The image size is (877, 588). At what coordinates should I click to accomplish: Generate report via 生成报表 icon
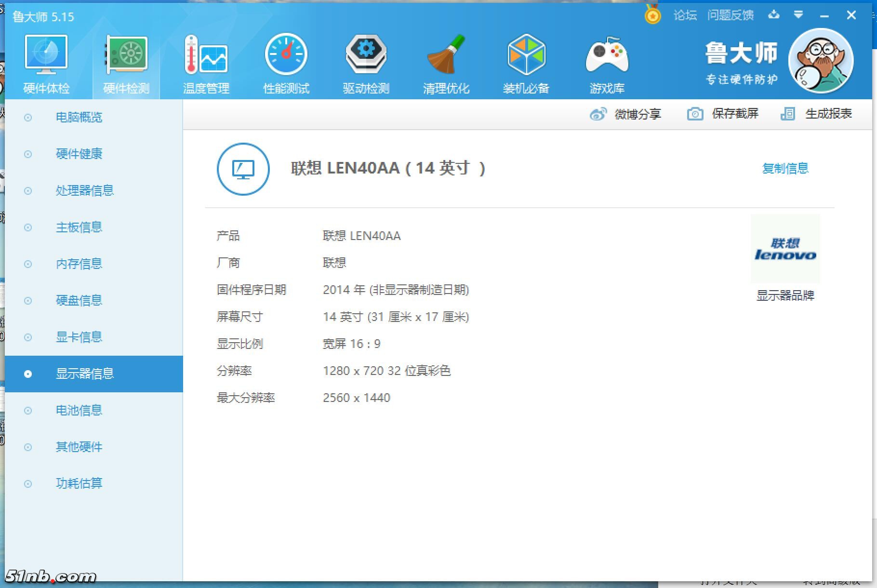788,114
